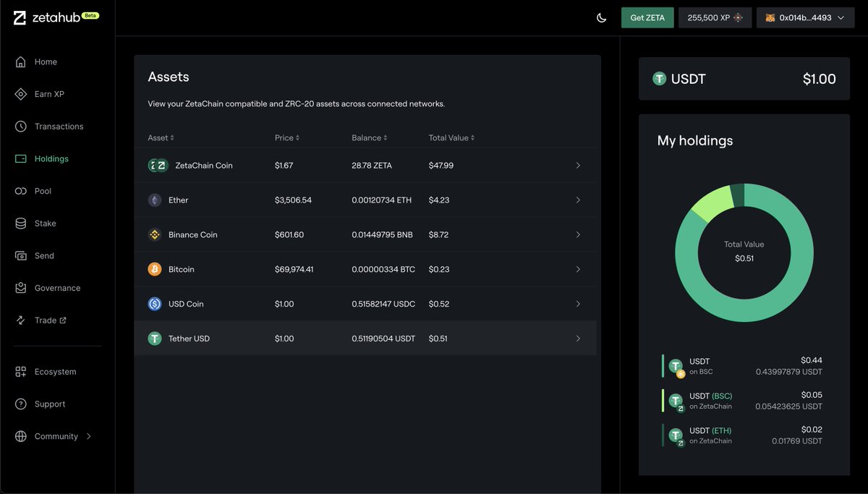This screenshot has height=494, width=868.
Task: Click the Tether USD asset icon
Action: (x=155, y=338)
